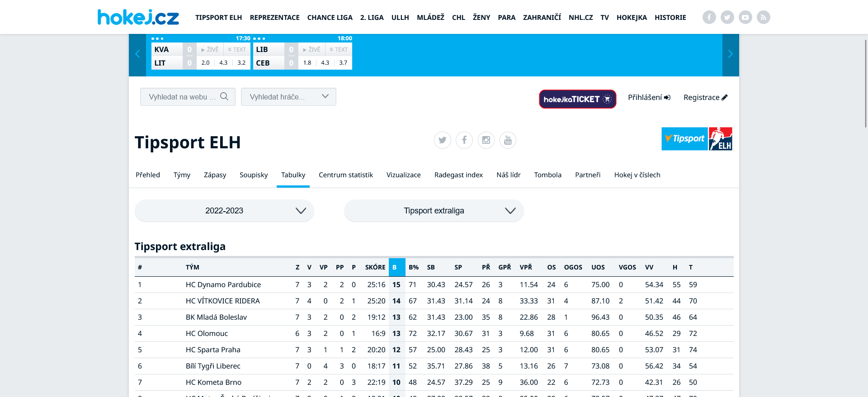Open HC Kometa Brno team row
The height and width of the screenshot is (397, 868).
434,383
